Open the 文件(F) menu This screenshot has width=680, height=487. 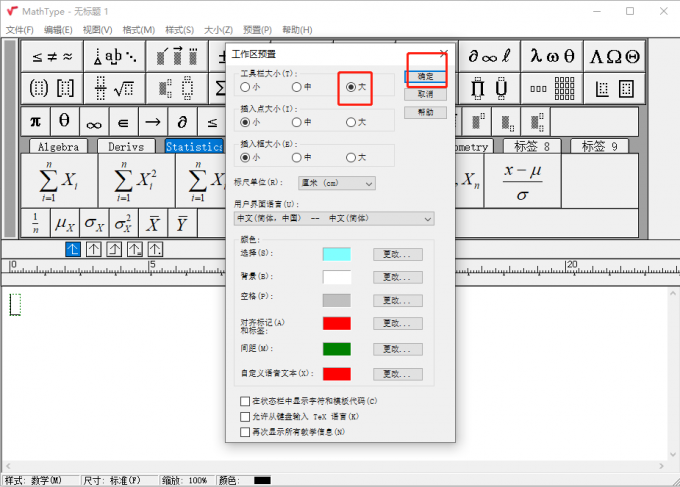tap(20, 30)
